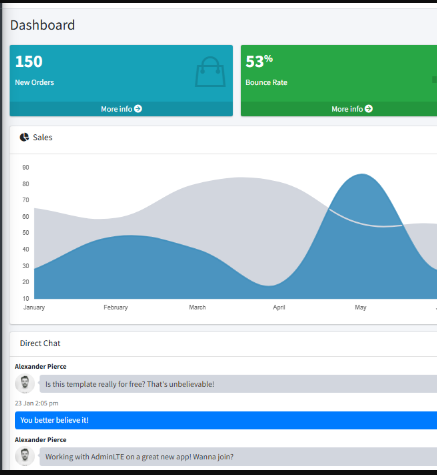437x475 pixels.
Task: Open More info link on Bounce Rate card
Action: click(x=352, y=109)
